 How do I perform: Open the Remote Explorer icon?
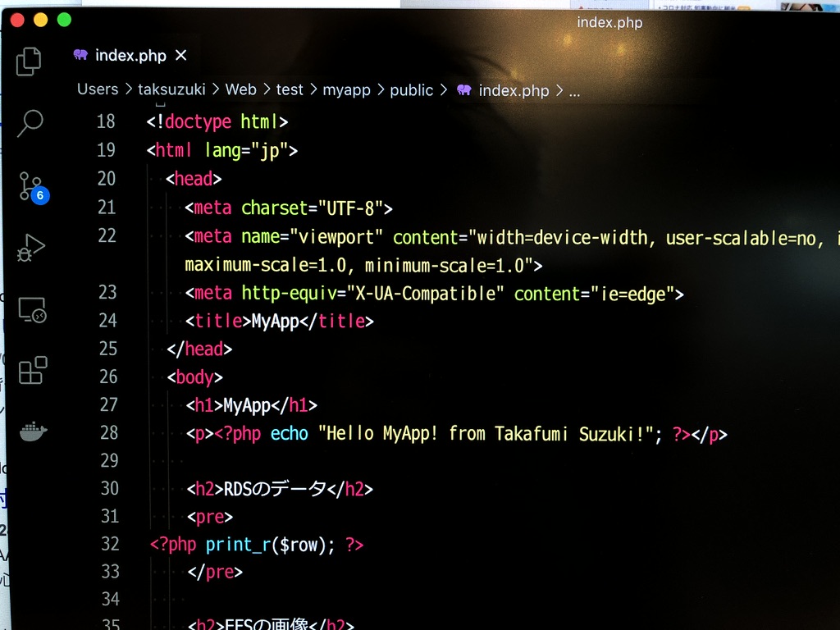click(32, 309)
